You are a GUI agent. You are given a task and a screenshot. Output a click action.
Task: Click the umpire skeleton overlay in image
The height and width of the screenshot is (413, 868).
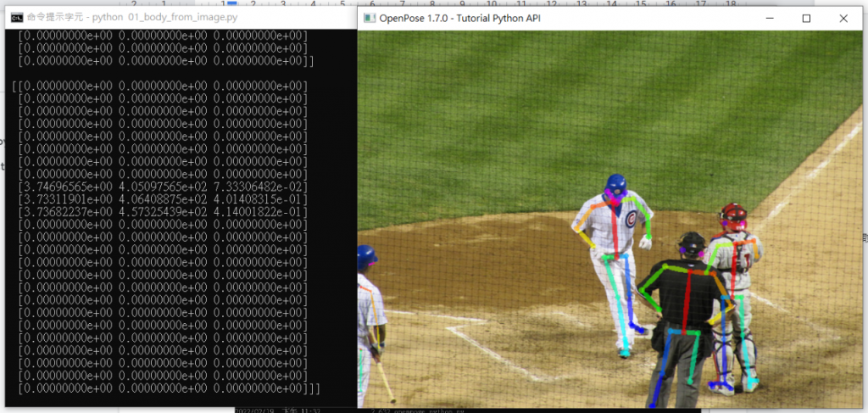pyautogui.click(x=685, y=321)
